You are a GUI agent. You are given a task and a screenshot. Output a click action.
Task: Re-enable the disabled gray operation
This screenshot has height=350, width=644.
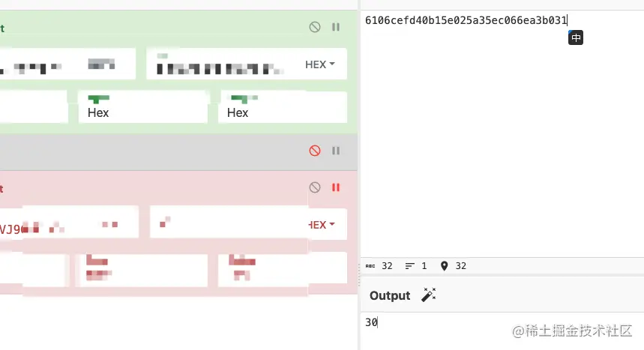[x=315, y=151]
